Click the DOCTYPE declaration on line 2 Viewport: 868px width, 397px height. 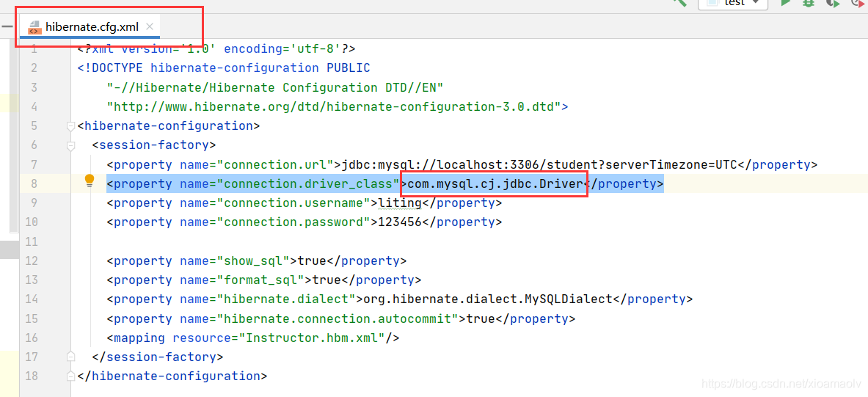(224, 68)
